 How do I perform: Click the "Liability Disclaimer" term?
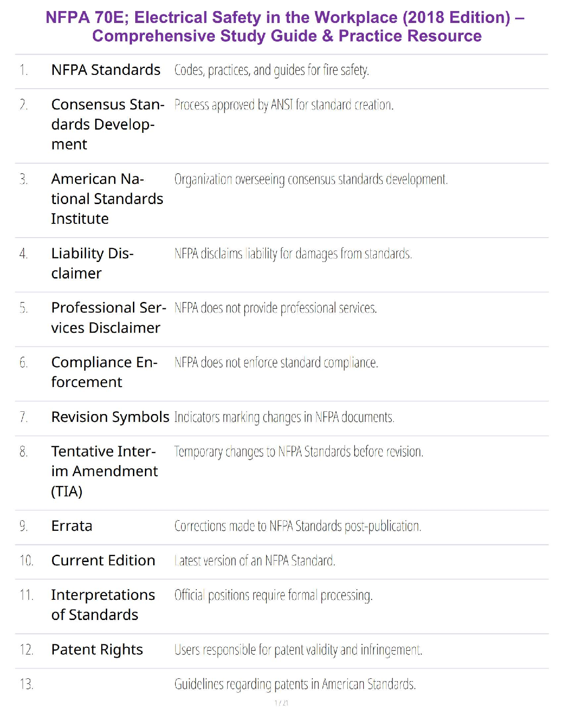pos(92,263)
